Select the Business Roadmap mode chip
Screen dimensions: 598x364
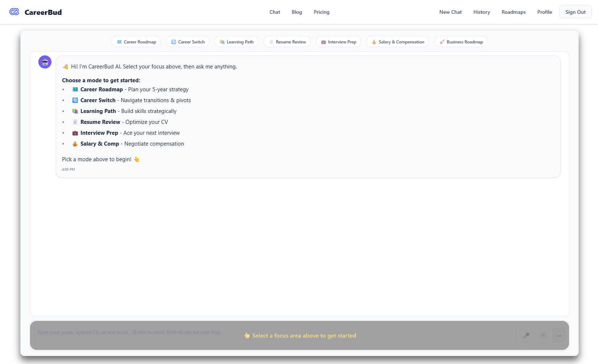(x=460, y=42)
